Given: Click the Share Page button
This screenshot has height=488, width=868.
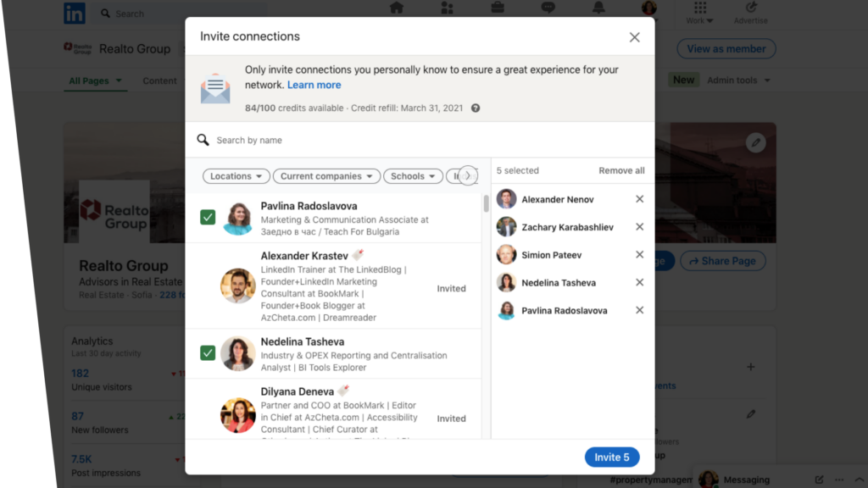Looking at the screenshot, I should (723, 261).
